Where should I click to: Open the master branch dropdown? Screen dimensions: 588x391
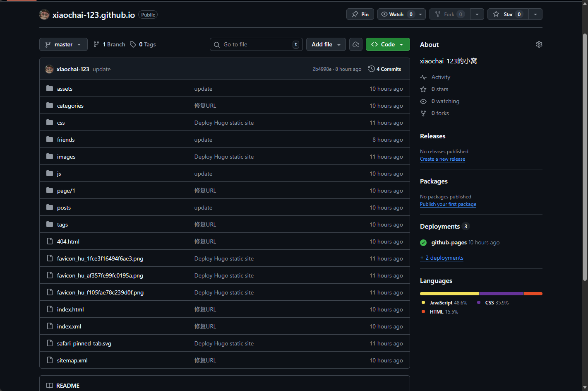(x=63, y=44)
